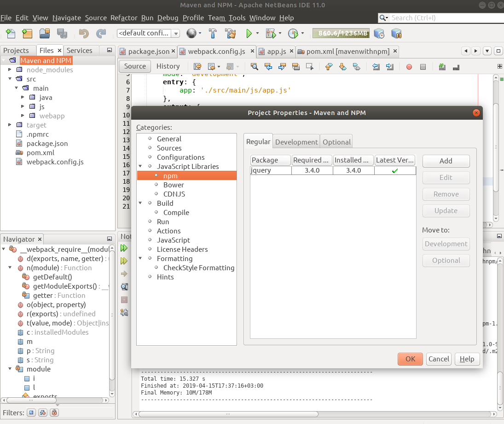Click the browser globe icon in toolbar
This screenshot has width=504, height=424.
point(191,33)
